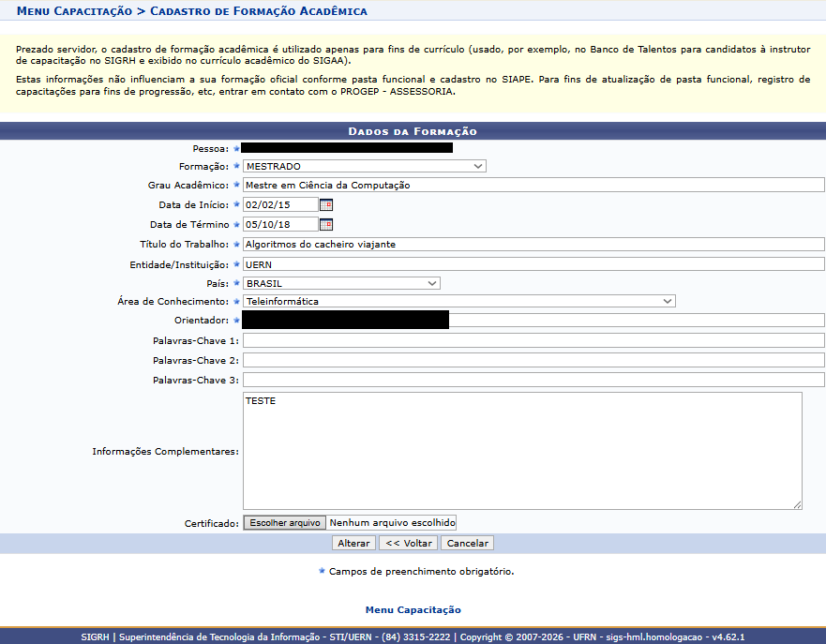Screen dimensions: 826x644
Task: Click the Palavras-Chave 2 field
Action: pyautogui.click(x=533, y=360)
